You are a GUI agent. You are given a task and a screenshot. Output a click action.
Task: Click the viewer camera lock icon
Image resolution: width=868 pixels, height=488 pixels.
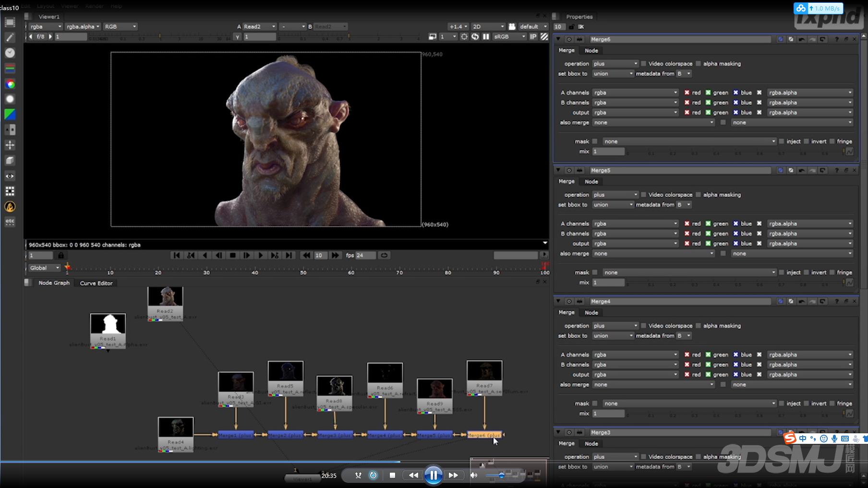pyautogui.click(x=512, y=26)
